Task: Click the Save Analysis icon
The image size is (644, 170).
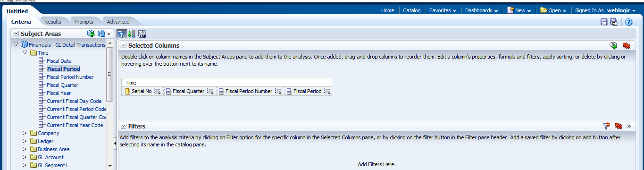Action: [604, 22]
